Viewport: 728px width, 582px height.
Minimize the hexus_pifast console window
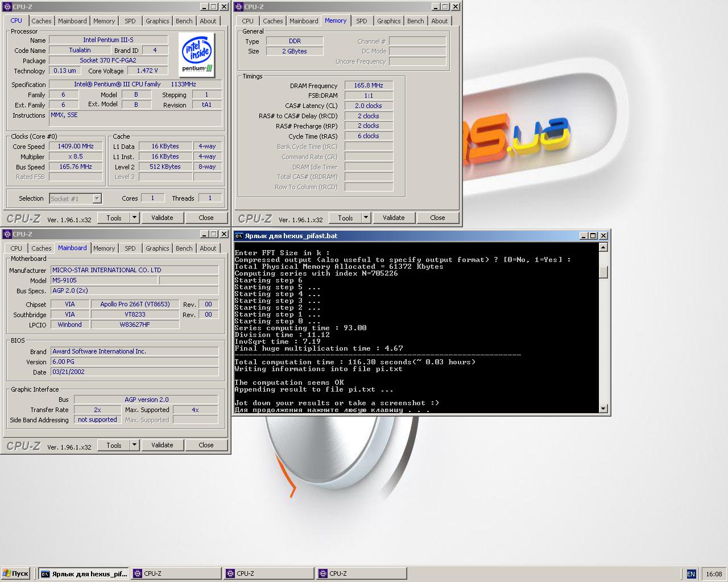(584, 236)
